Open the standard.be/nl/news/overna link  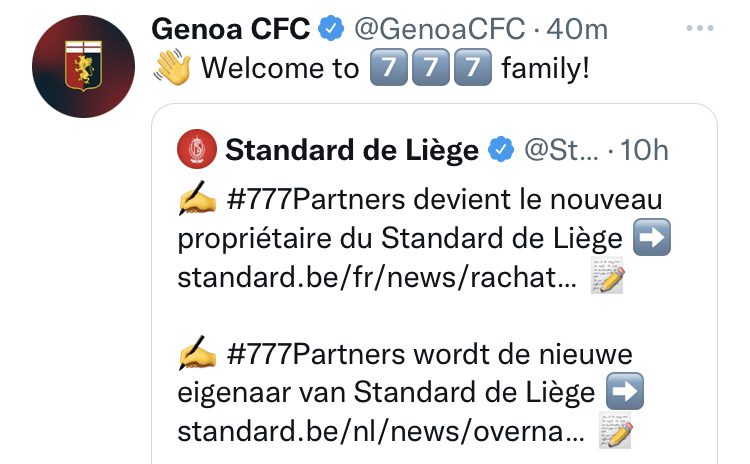381,431
